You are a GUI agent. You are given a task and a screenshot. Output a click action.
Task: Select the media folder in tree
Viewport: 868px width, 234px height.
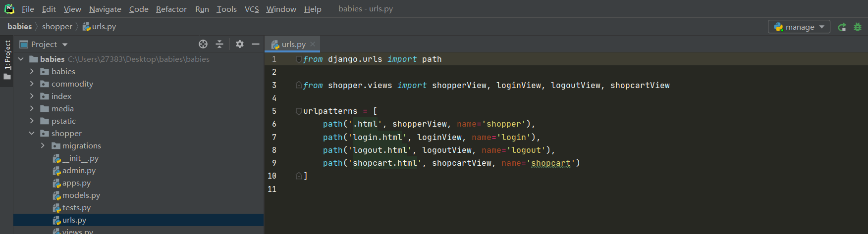62,108
